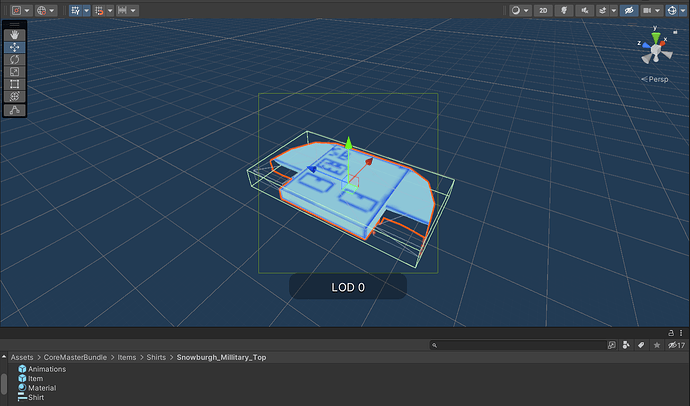This screenshot has height=406, width=690.
Task: Click the blue Z move handle arrow
Action: 312,169
